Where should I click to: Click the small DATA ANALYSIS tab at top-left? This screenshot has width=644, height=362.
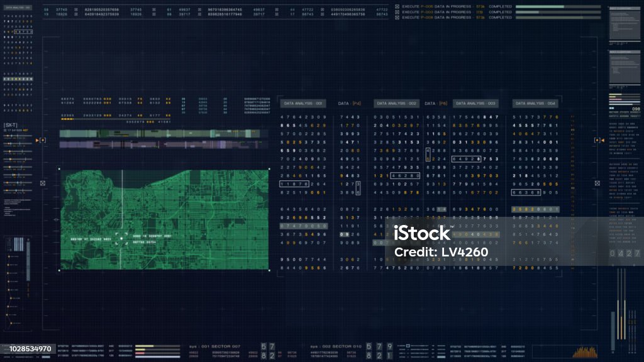click(18, 8)
